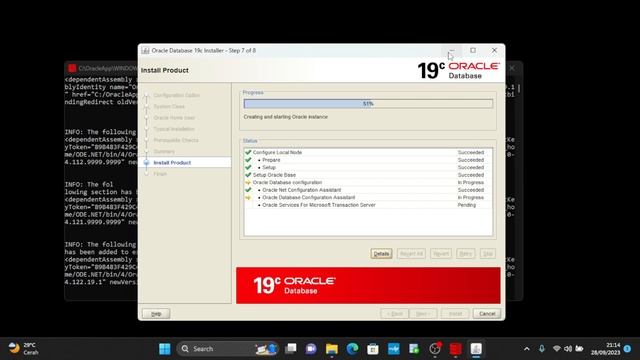
Task: Select the Prerequisite Checks step
Action: click(x=176, y=140)
